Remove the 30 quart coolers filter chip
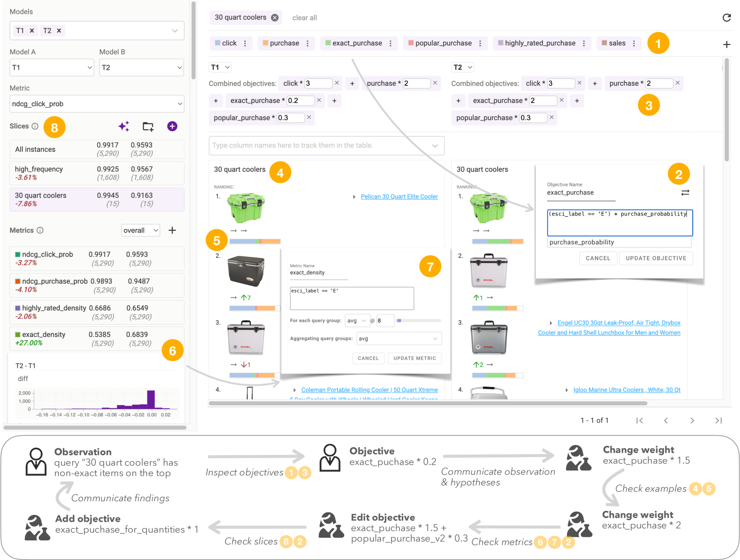 point(275,17)
